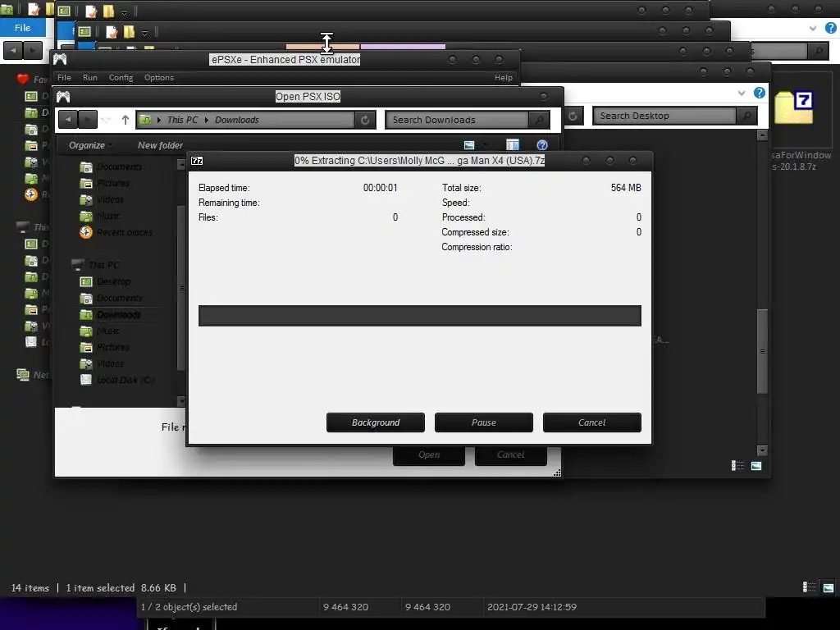Click address dropdown arrow beside back buttons
The height and width of the screenshot is (630, 840).
[106, 120]
